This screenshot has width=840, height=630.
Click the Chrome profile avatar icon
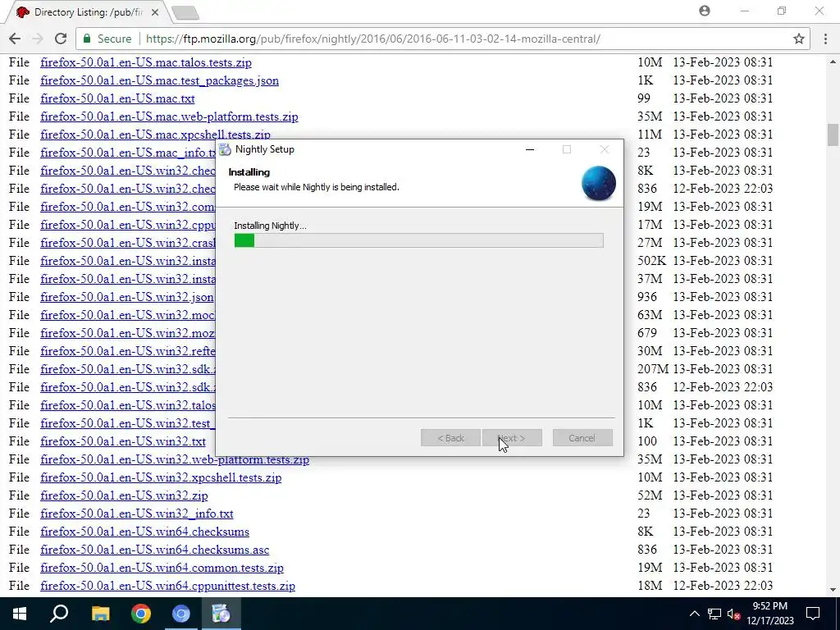pyautogui.click(x=705, y=11)
